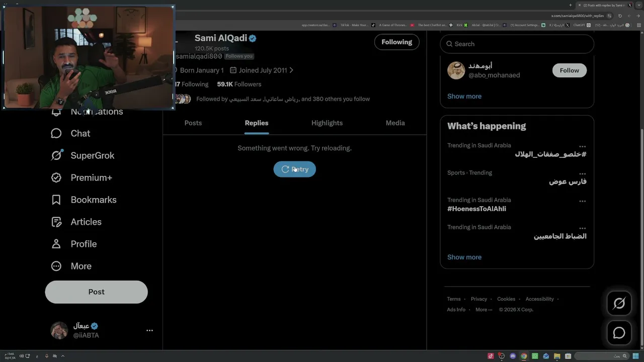Click the volume icon in the system tray
Viewport: 644px width, 362px height.
pos(22,356)
